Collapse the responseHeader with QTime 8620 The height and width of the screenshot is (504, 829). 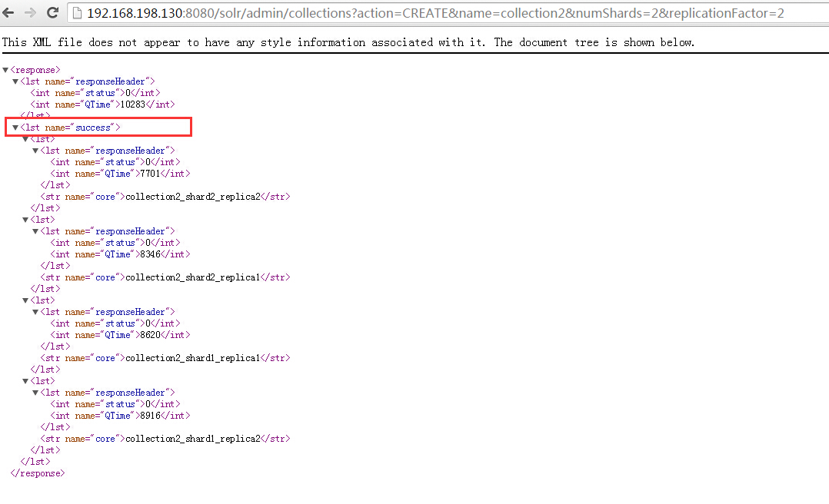35,311
